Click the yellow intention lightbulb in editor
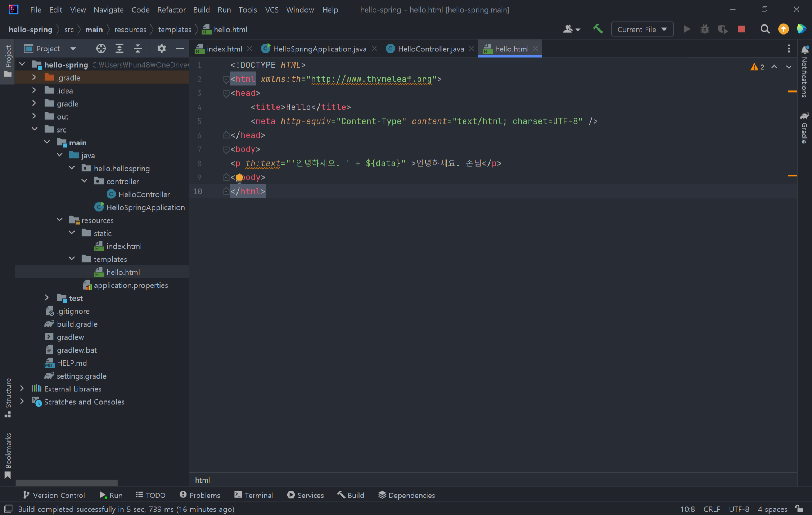This screenshot has height=515, width=812. (x=239, y=178)
